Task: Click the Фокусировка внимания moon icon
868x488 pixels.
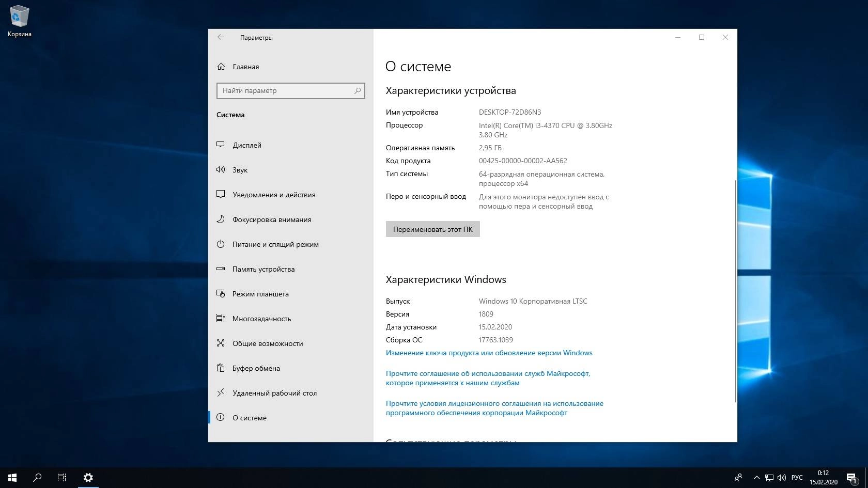Action: (x=221, y=219)
